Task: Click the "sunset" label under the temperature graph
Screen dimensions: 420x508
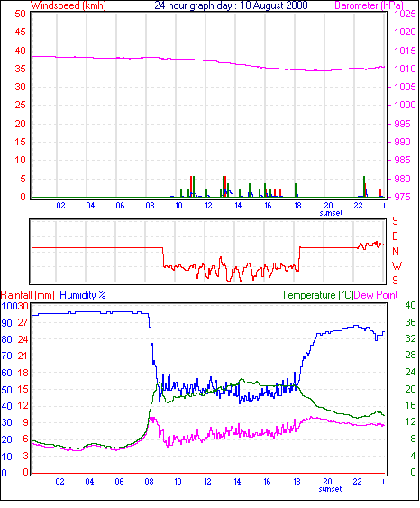Action: click(x=330, y=489)
